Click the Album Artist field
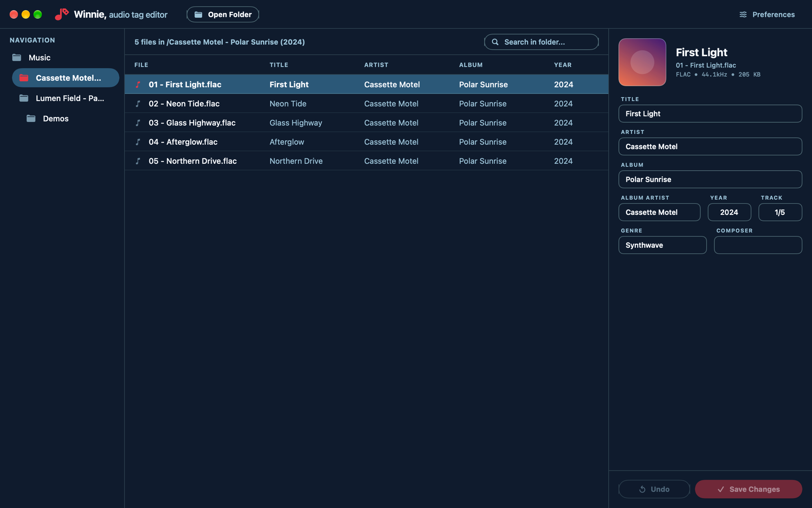This screenshot has width=812, height=508. (x=659, y=212)
